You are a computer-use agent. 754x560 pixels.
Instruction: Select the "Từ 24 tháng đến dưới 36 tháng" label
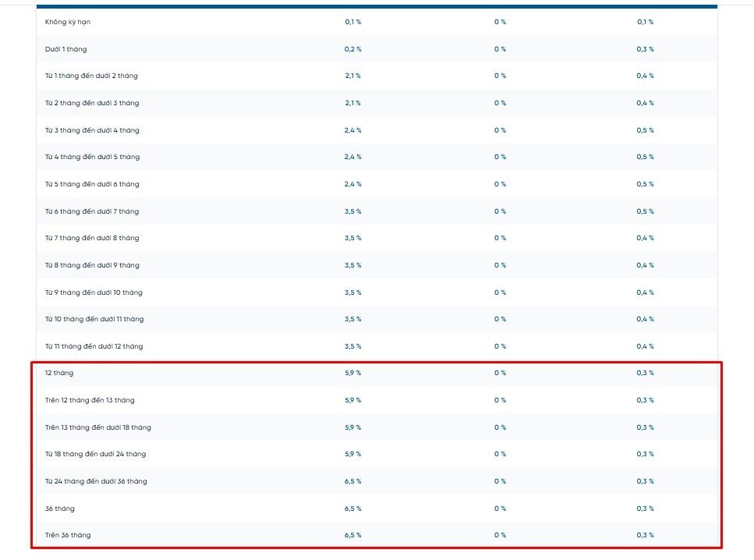click(x=96, y=481)
